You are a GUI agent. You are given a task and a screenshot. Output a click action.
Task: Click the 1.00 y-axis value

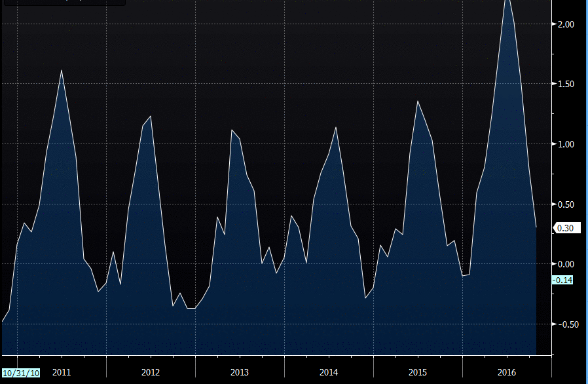[566, 145]
